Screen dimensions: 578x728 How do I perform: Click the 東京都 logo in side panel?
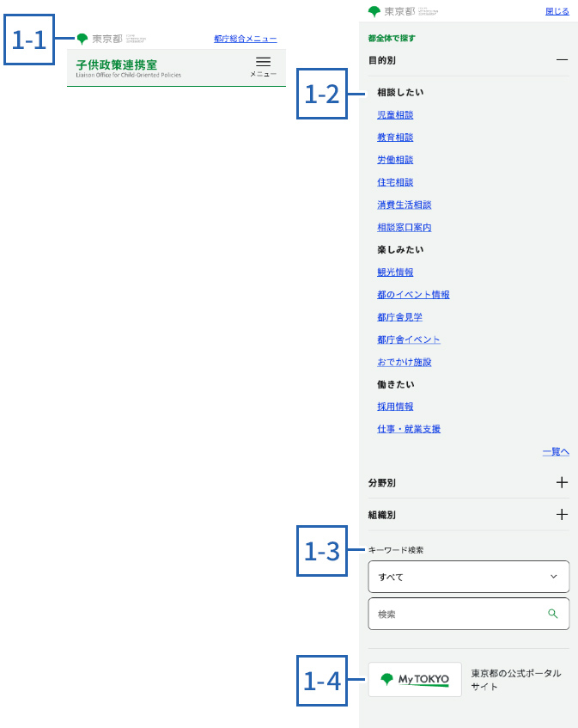(403, 11)
